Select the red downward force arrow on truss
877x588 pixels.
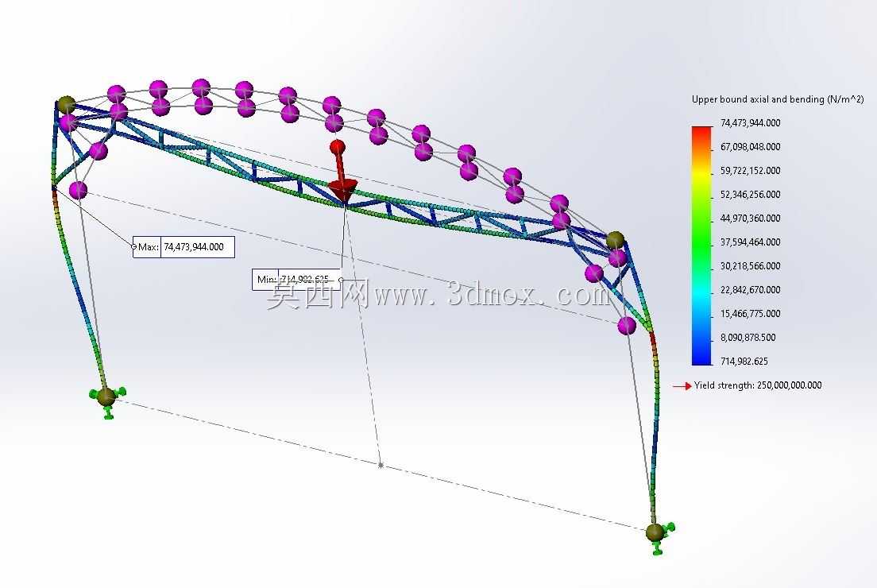(340, 172)
